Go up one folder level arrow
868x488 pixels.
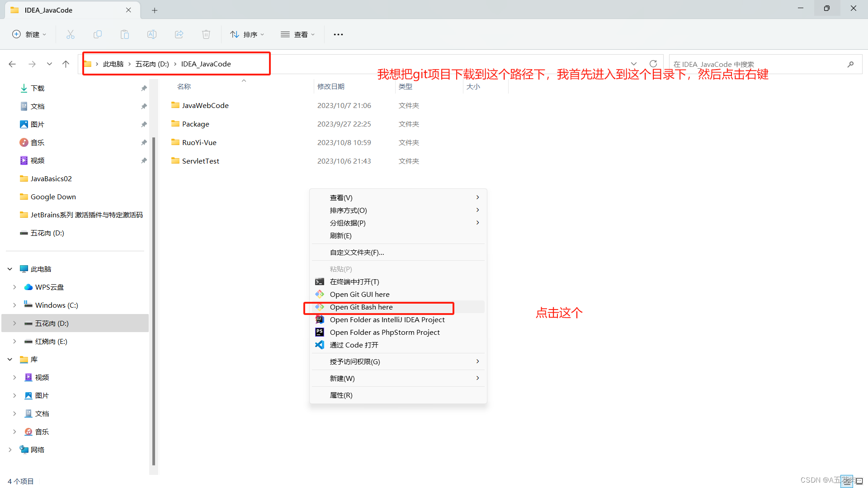(66, 64)
